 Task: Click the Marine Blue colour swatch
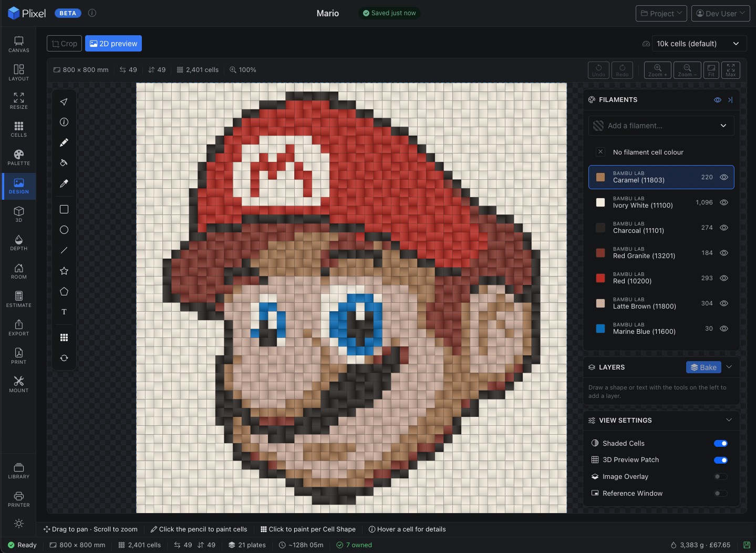point(600,329)
